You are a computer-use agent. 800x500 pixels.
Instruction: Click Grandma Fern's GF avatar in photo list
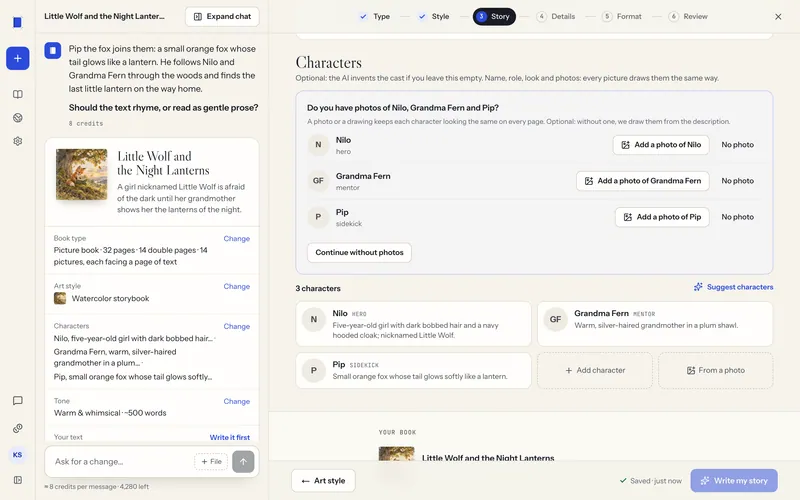point(318,181)
